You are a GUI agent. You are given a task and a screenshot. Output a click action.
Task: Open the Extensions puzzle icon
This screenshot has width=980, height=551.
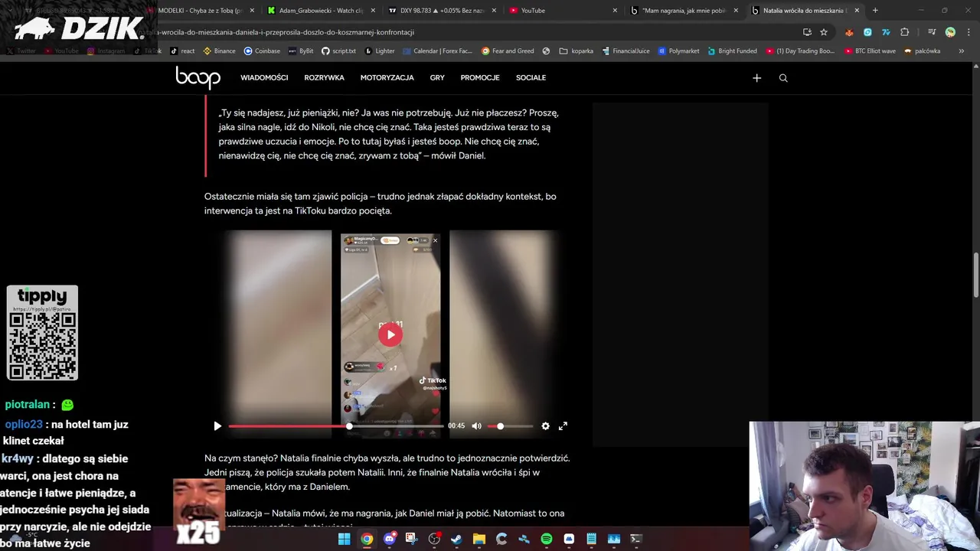pos(904,32)
